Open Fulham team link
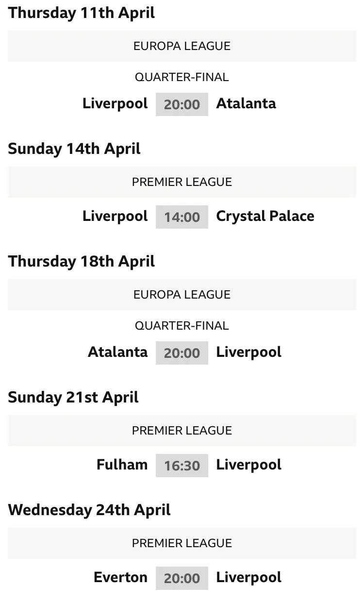Screen dimensions: 364x603 (x=122, y=465)
